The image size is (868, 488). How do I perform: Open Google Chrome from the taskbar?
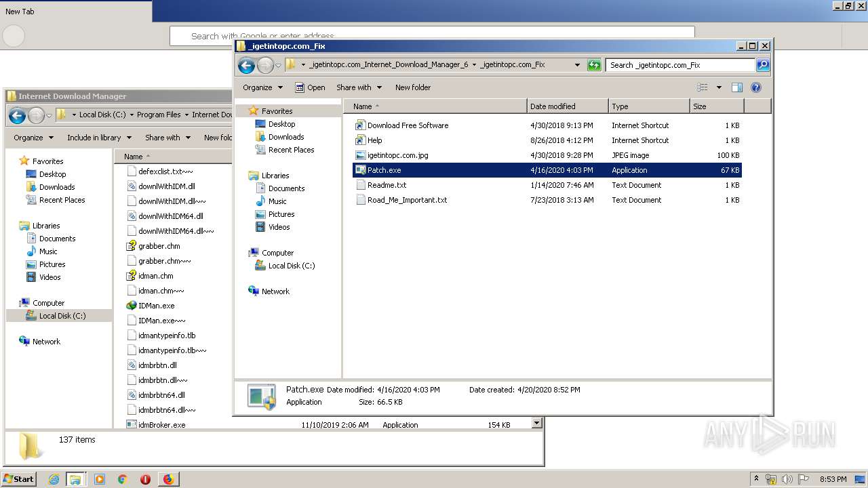pyautogui.click(x=123, y=479)
